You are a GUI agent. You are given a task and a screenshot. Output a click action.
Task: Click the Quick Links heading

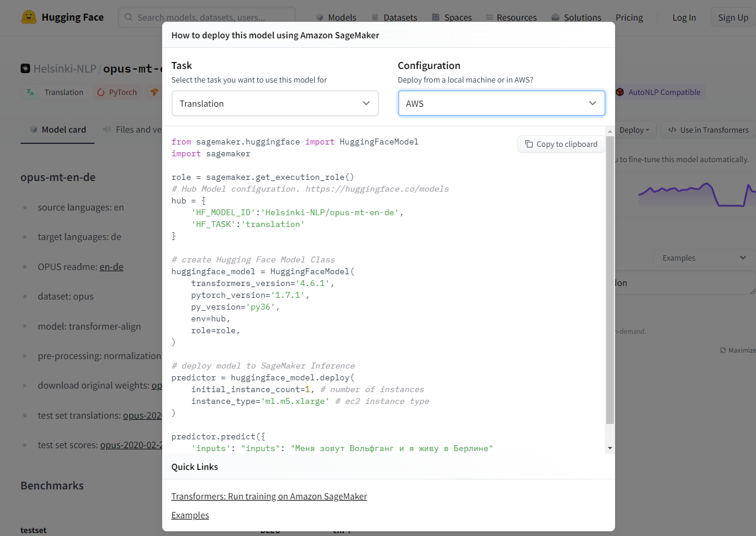click(x=195, y=466)
